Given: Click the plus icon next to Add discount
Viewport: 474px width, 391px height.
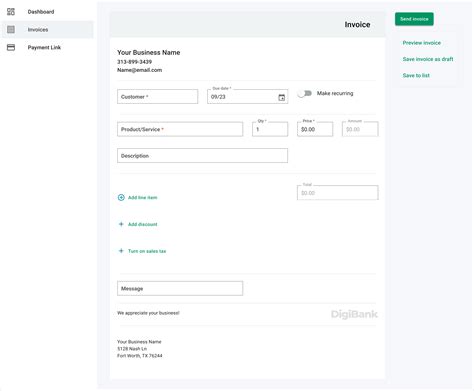Looking at the screenshot, I should coord(121,224).
